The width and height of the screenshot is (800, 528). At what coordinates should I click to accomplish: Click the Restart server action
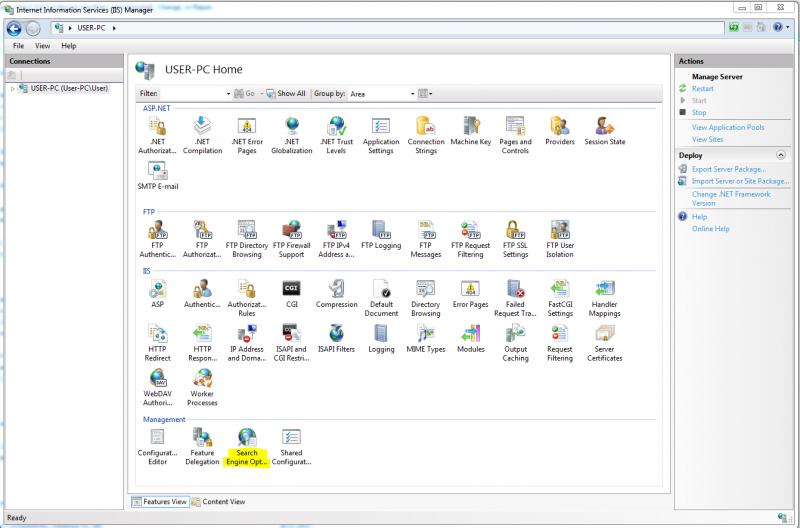click(x=703, y=88)
